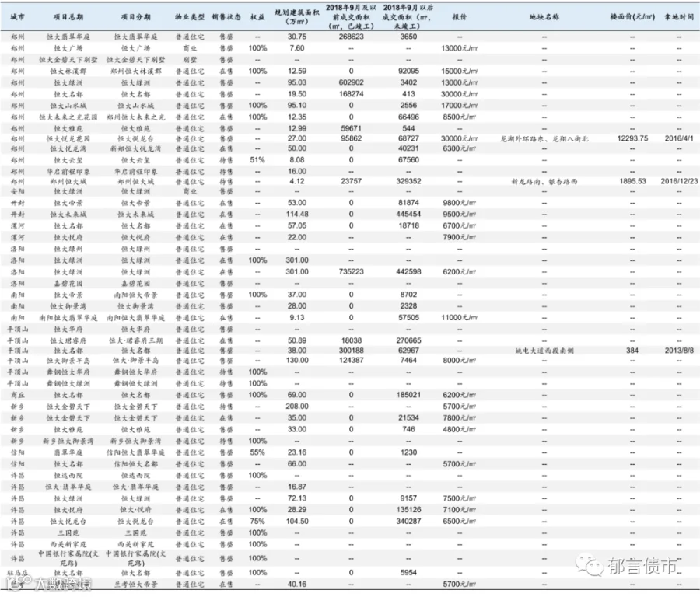Select the area value 7.60
Screen dimensions: 700x597
(297, 48)
